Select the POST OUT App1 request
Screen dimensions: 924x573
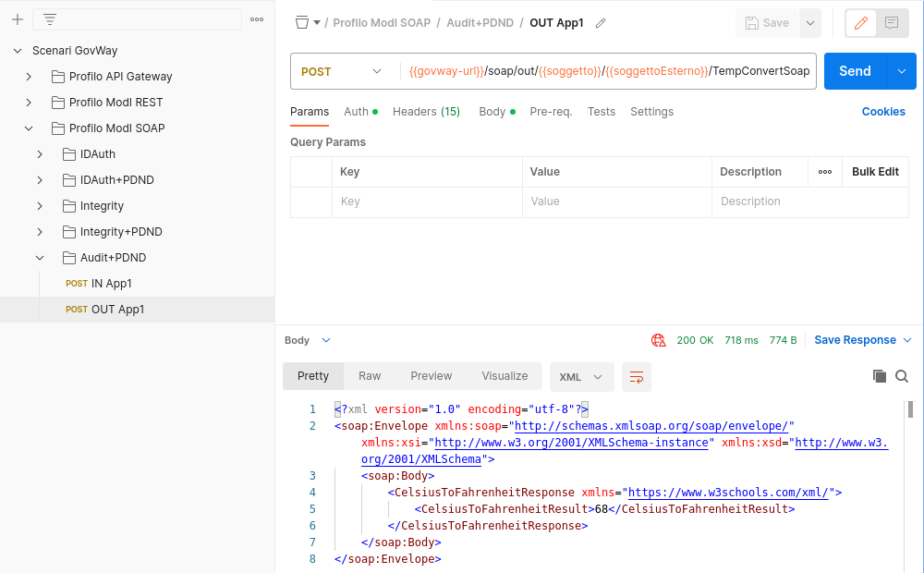tap(138, 310)
